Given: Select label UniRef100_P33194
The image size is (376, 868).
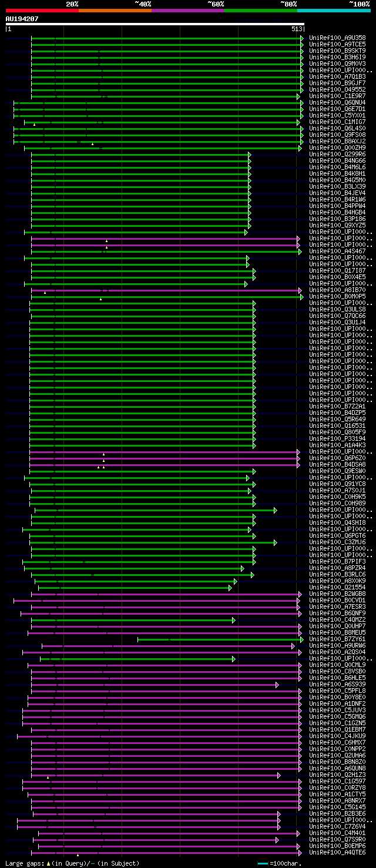Looking at the screenshot, I should click(x=337, y=438).
